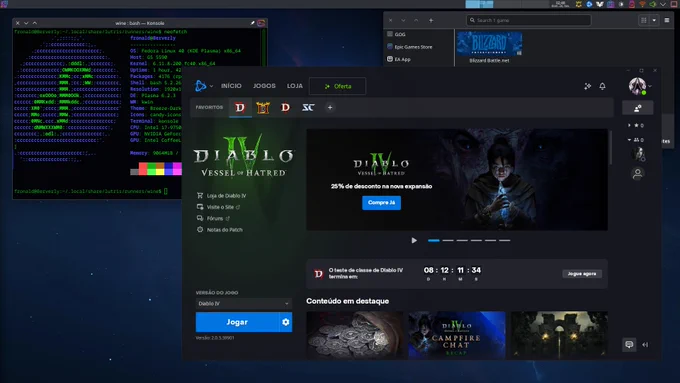Image resolution: width=680 pixels, height=383 pixels.
Task: Toggle the Lutris grid view icon
Action: 644,20
